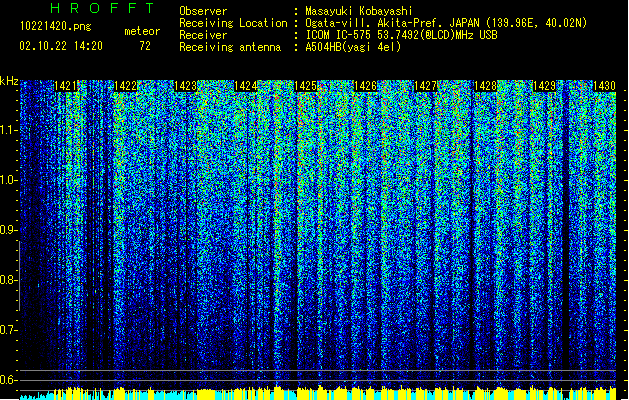This screenshot has width=629, height=400.
Task: Click the 1425 time marker
Action: (x=306, y=86)
